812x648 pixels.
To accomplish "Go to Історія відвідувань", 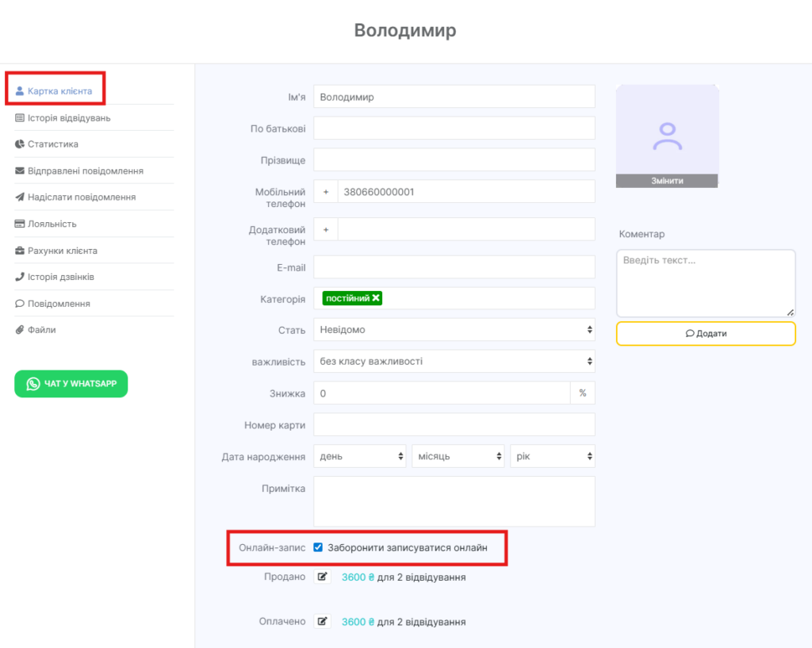I will point(68,118).
